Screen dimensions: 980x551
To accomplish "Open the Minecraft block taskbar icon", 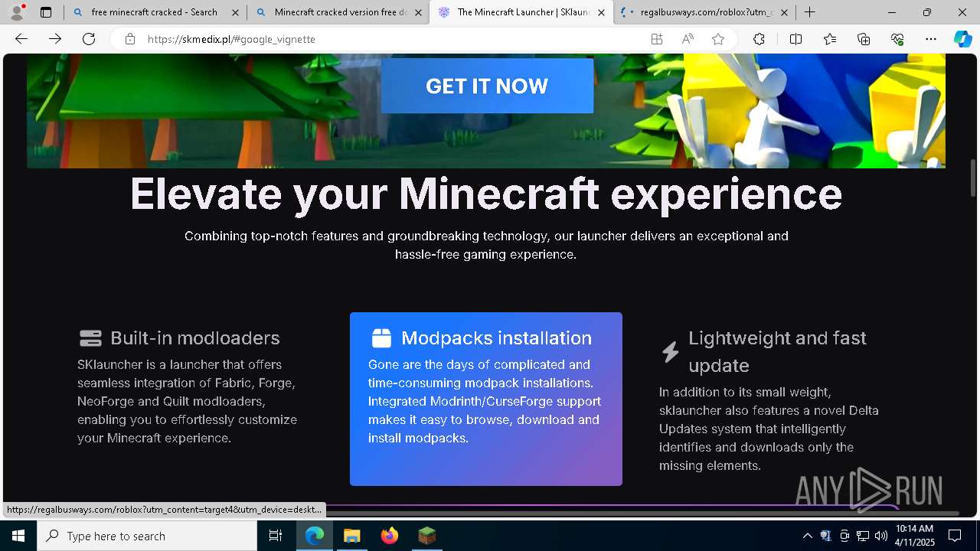I will pos(426,536).
